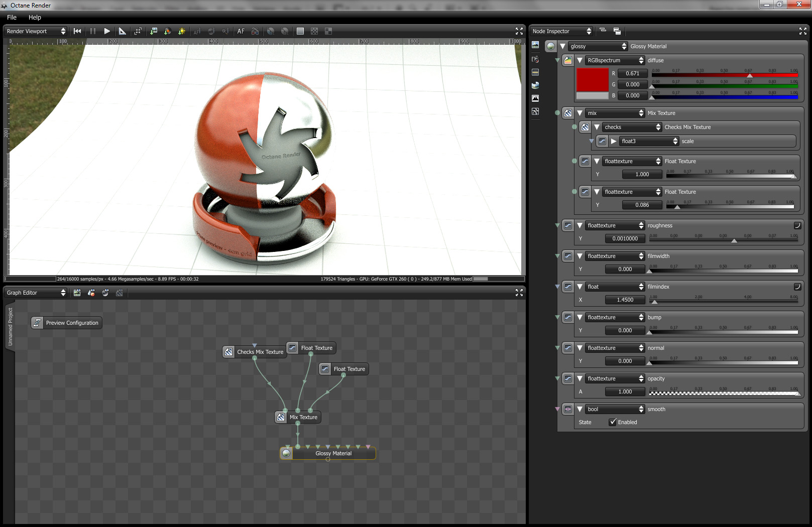Screen dimensions: 812x527
Task: Click the image icon with green arrow
Action: [x=154, y=31]
